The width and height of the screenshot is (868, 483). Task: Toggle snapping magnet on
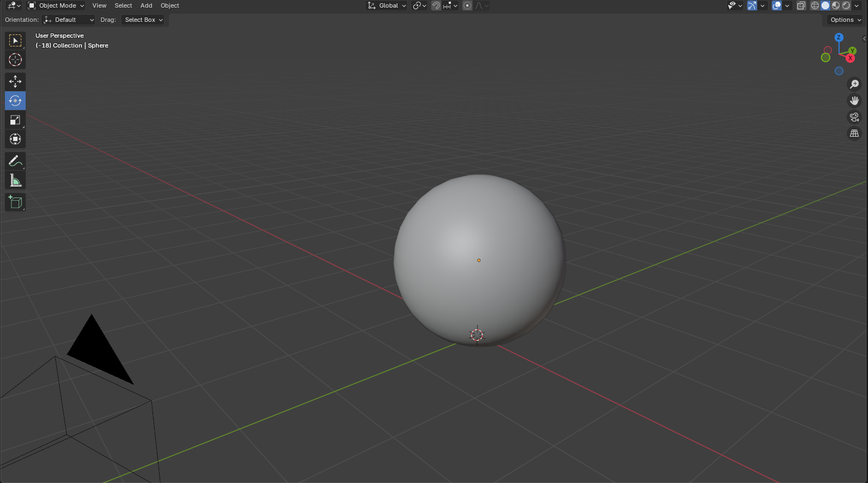point(436,5)
